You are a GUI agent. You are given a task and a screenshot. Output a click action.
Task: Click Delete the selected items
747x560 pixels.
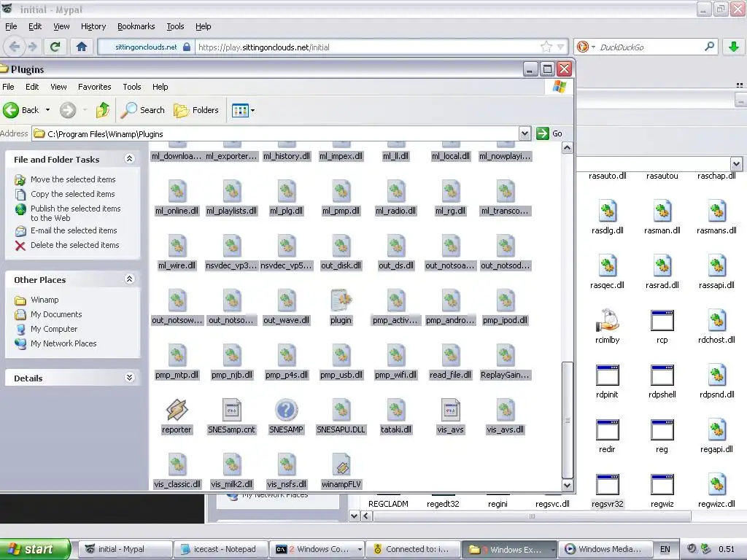pos(75,245)
